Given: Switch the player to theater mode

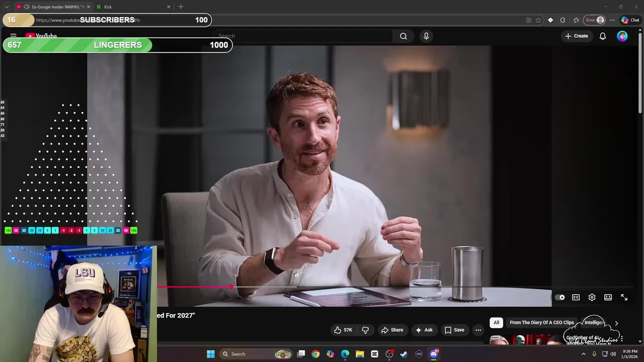Looking at the screenshot, I should point(608,297).
